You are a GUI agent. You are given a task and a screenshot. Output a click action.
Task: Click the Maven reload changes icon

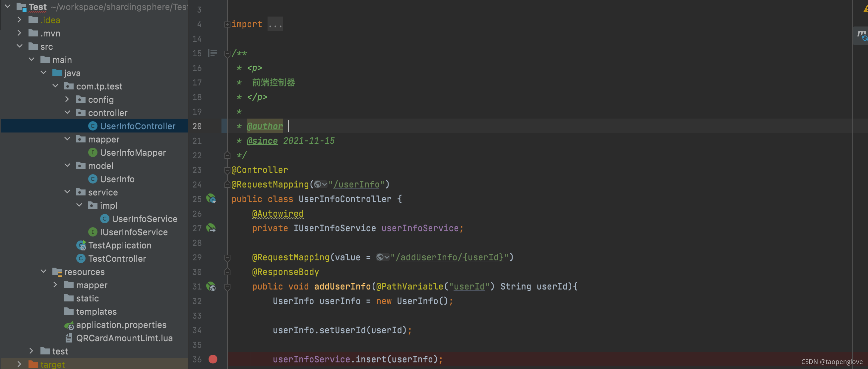coord(862,35)
